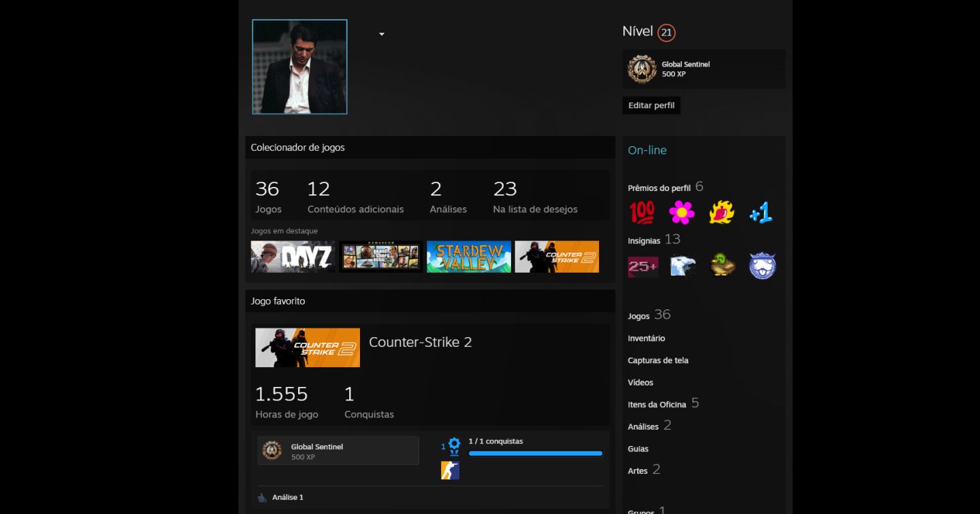Open the Artes 2 link
This screenshot has width=980, height=514.
[x=644, y=470]
